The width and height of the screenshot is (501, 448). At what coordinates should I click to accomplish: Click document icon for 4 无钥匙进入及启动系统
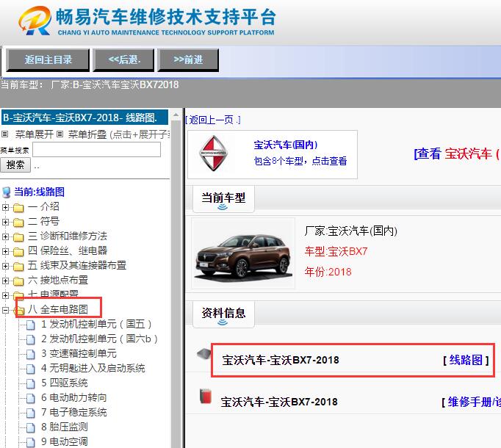point(31,369)
